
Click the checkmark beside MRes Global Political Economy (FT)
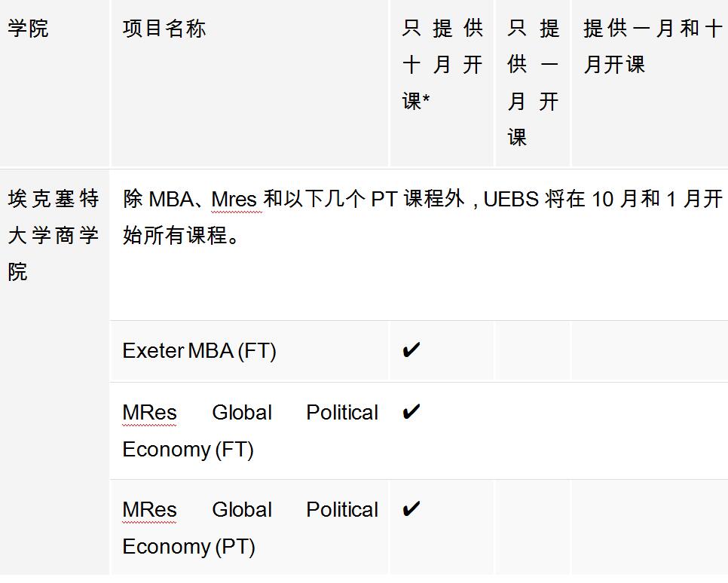click(x=411, y=412)
